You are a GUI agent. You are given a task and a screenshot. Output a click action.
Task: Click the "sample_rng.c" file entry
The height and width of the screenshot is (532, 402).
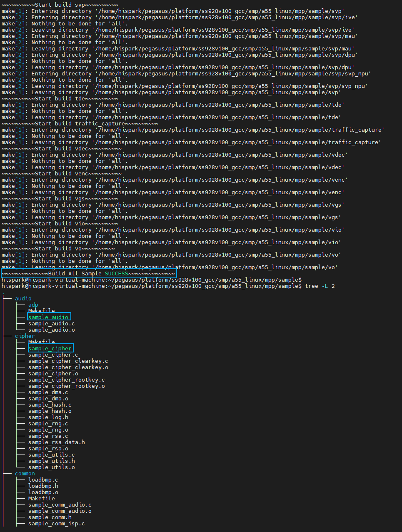[x=48, y=423]
